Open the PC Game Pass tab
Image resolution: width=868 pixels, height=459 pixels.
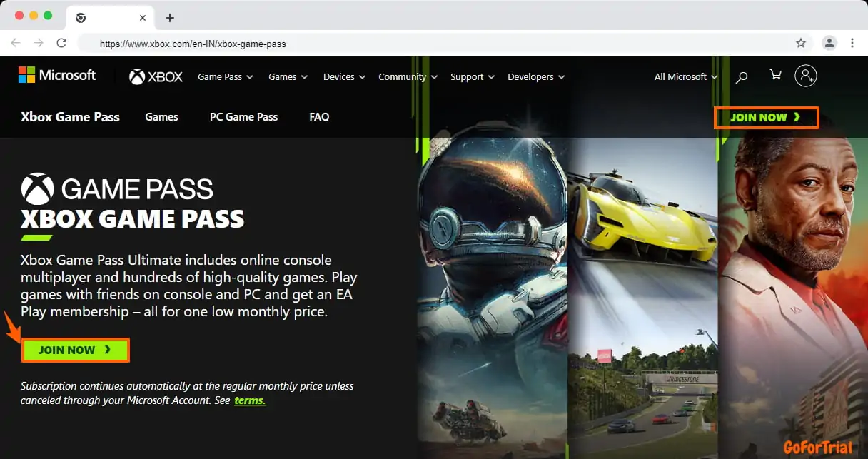(x=243, y=117)
